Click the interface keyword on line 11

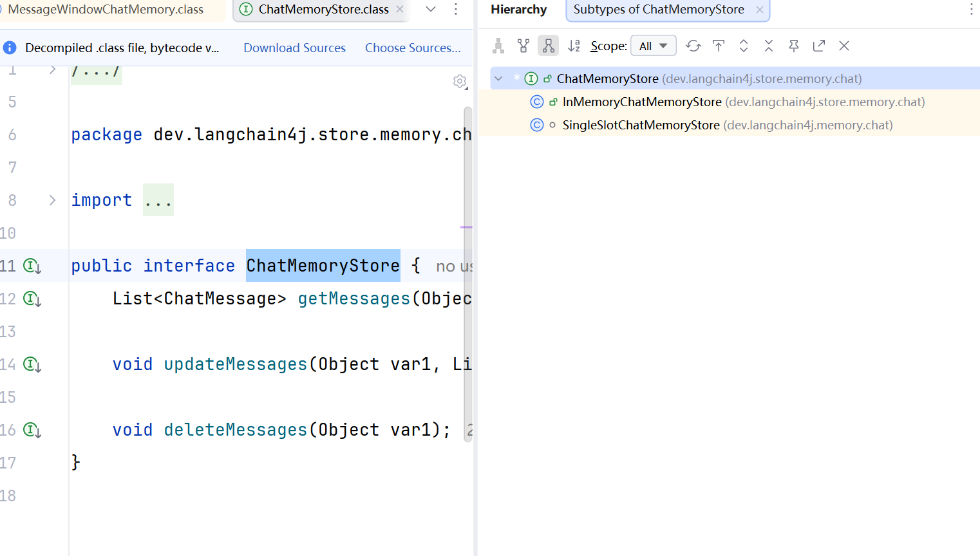tap(189, 266)
